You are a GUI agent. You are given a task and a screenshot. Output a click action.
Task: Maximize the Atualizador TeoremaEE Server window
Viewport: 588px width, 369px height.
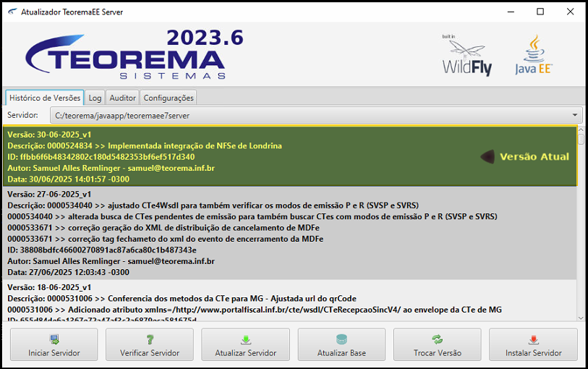[x=540, y=12]
